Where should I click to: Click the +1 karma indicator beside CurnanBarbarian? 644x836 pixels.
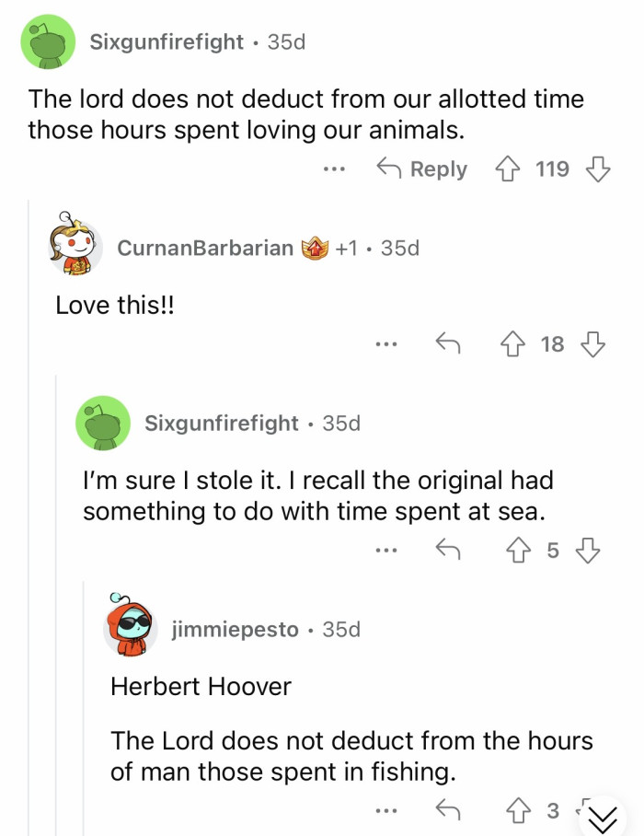[345, 247]
